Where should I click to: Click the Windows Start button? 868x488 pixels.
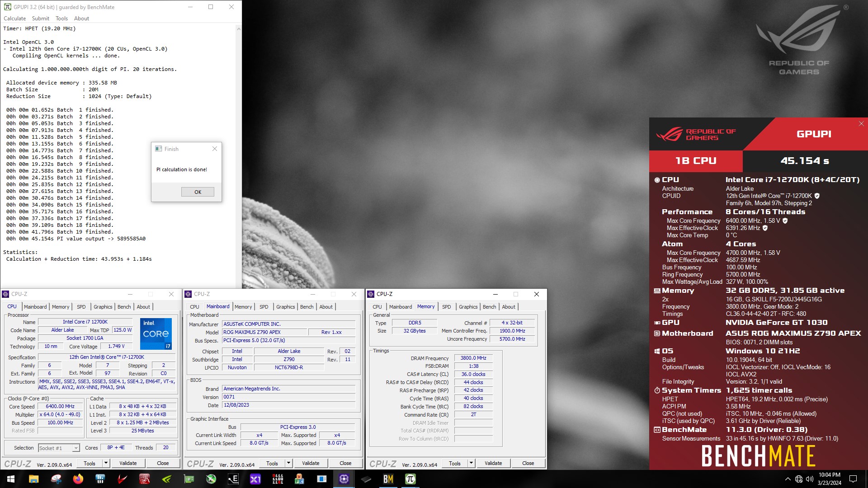tap(11, 479)
